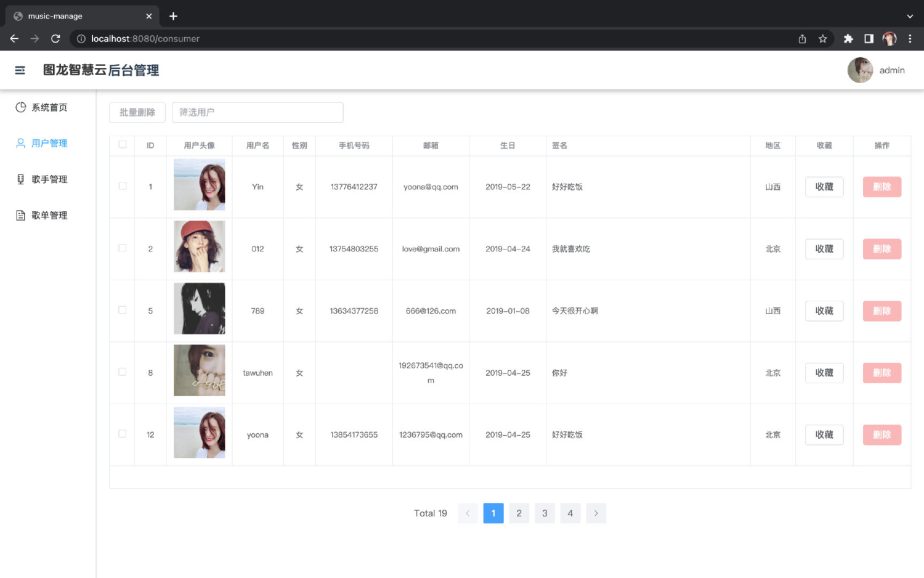The image size is (924, 578).
Task: Click the Total 19 label
Action: point(431,513)
